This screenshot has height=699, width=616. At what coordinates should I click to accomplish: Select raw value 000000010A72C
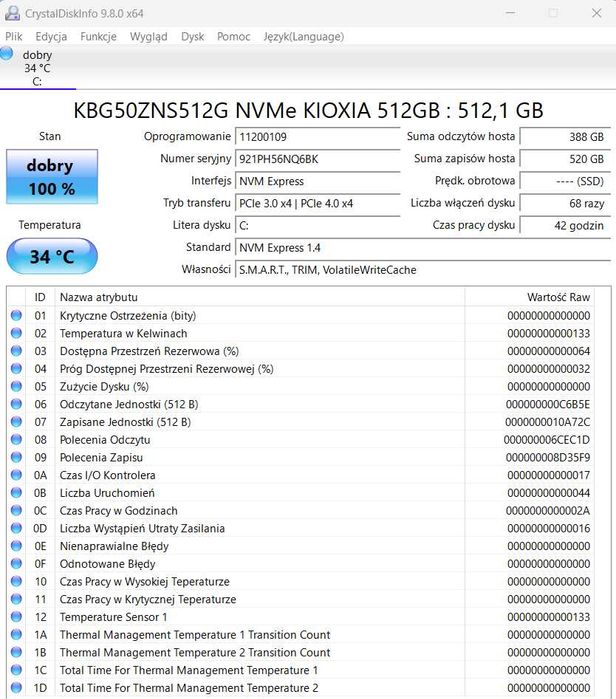pos(548,422)
